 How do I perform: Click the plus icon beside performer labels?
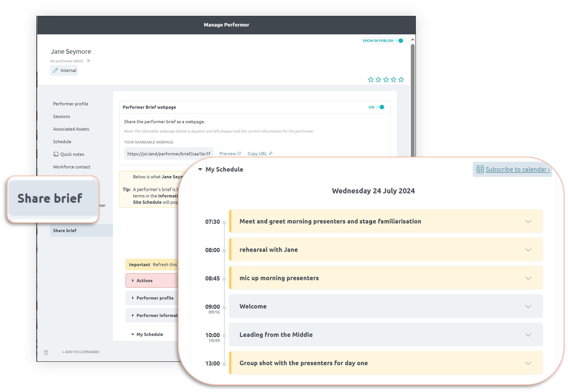point(88,61)
